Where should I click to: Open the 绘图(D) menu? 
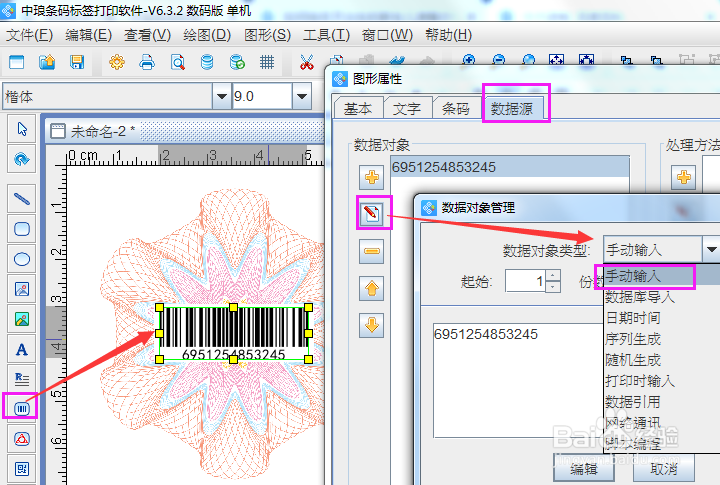207,35
